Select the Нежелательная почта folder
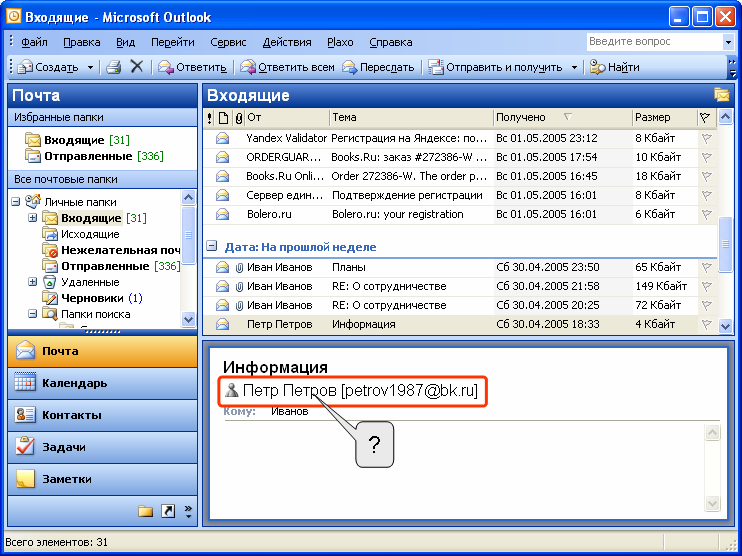Screen dimensions: 742x556 coord(111,250)
